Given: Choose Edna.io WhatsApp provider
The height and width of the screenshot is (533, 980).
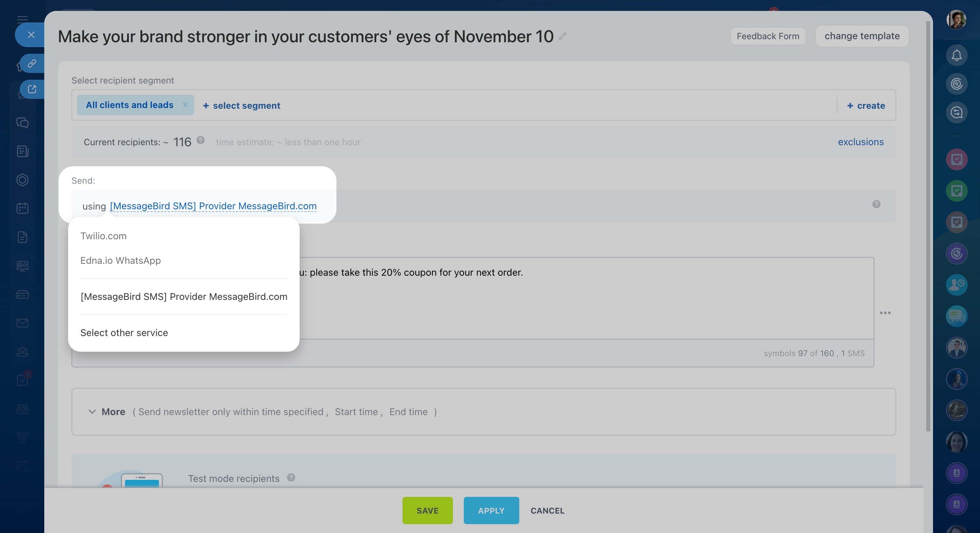Looking at the screenshot, I should coord(121,260).
